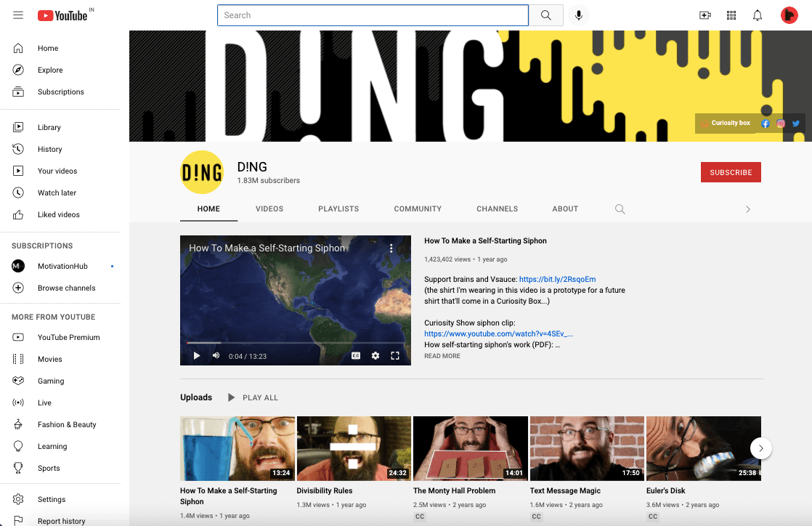Image resolution: width=812 pixels, height=526 pixels.
Task: Start voice search with microphone
Action: [x=578, y=15]
